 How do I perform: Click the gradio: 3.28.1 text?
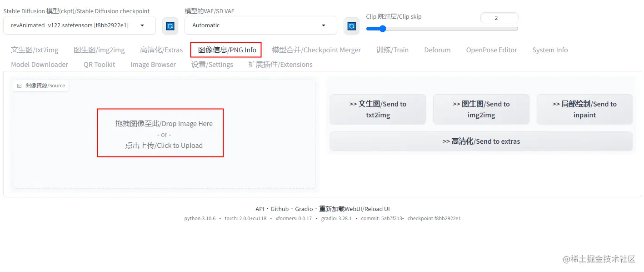[x=336, y=218]
